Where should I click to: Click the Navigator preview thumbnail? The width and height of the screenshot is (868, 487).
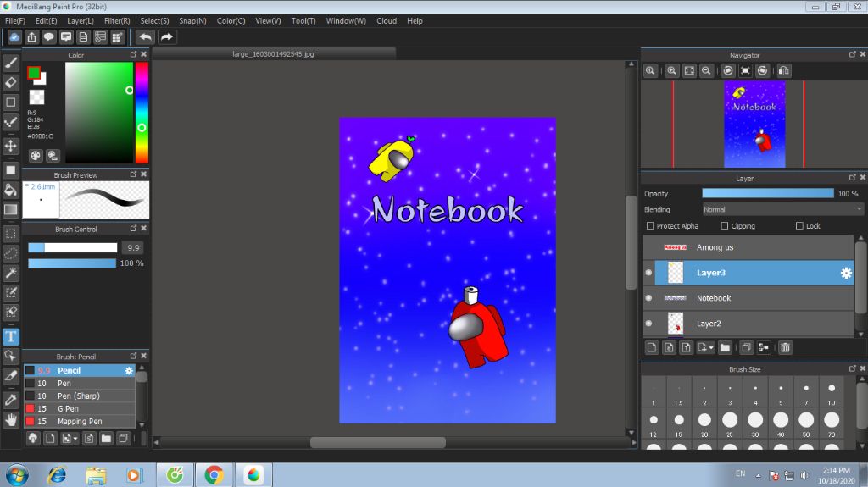754,124
